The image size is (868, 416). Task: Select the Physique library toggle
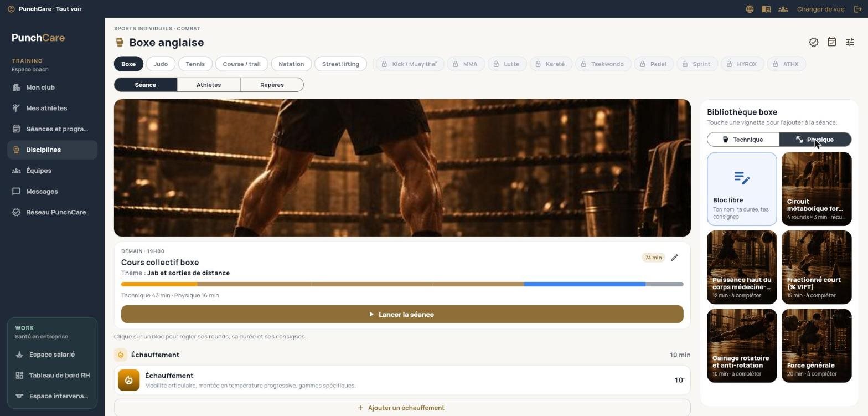click(x=815, y=140)
